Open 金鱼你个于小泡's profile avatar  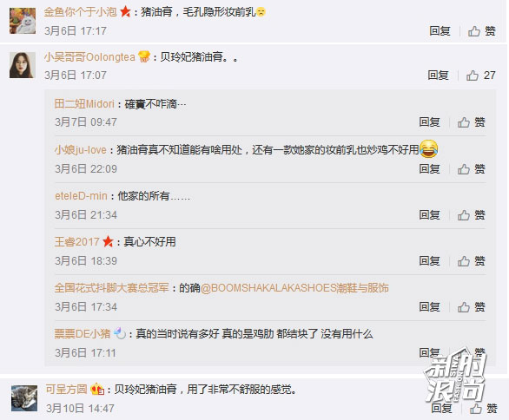click(23, 21)
